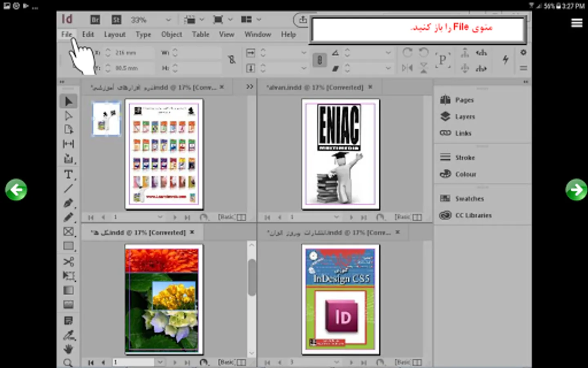This screenshot has height=368, width=588.
Task: Open the File menu
Action: tap(67, 34)
